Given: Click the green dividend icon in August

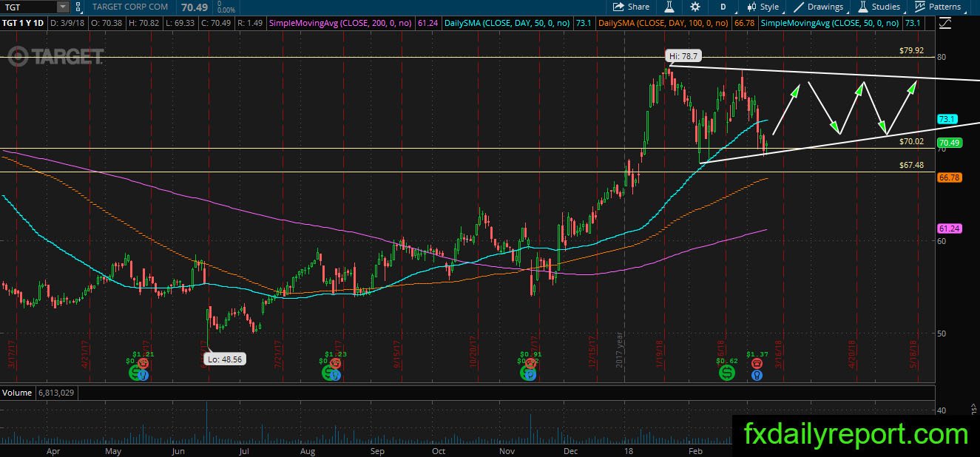Looking at the screenshot, I should (328, 374).
